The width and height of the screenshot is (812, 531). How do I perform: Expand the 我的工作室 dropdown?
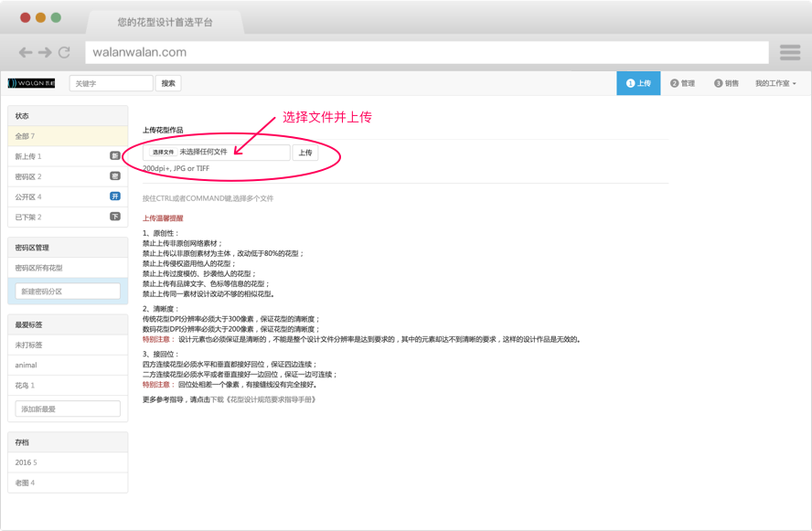tap(775, 83)
